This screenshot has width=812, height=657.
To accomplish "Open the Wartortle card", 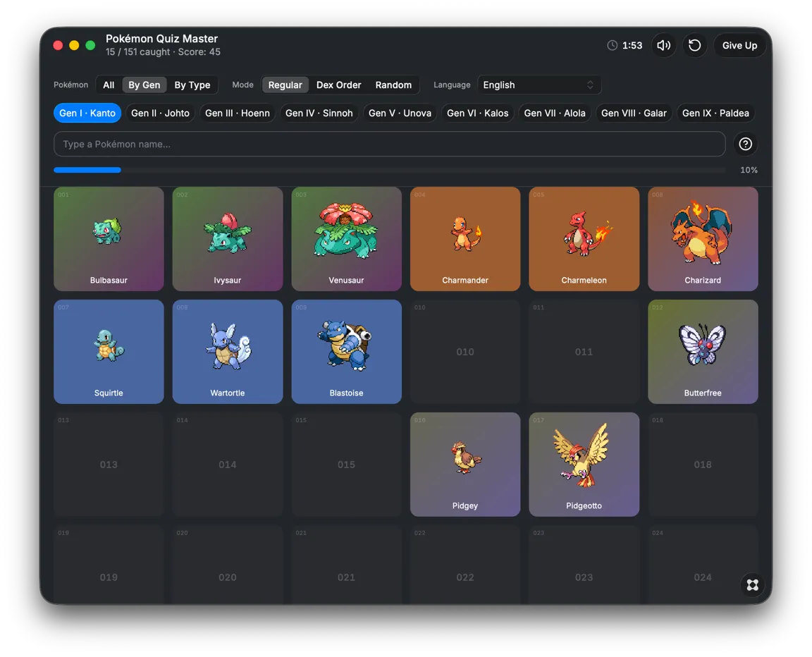I will click(228, 352).
